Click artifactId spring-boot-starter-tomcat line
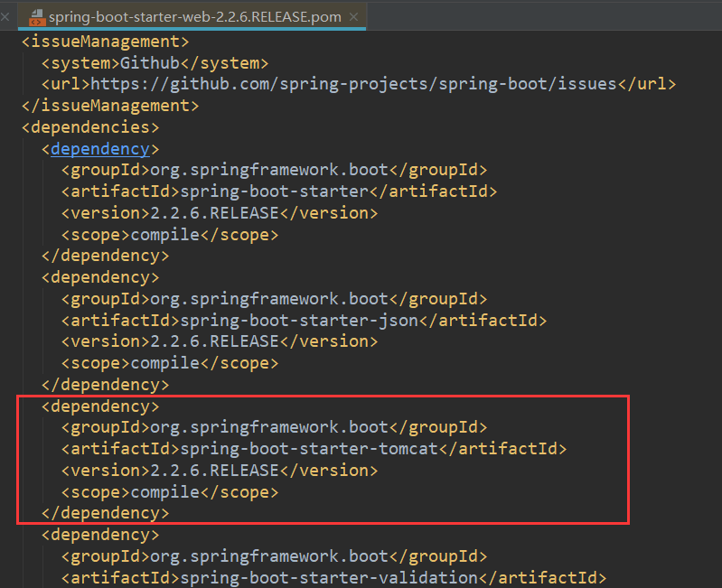722x588 pixels. pyautogui.click(x=314, y=449)
